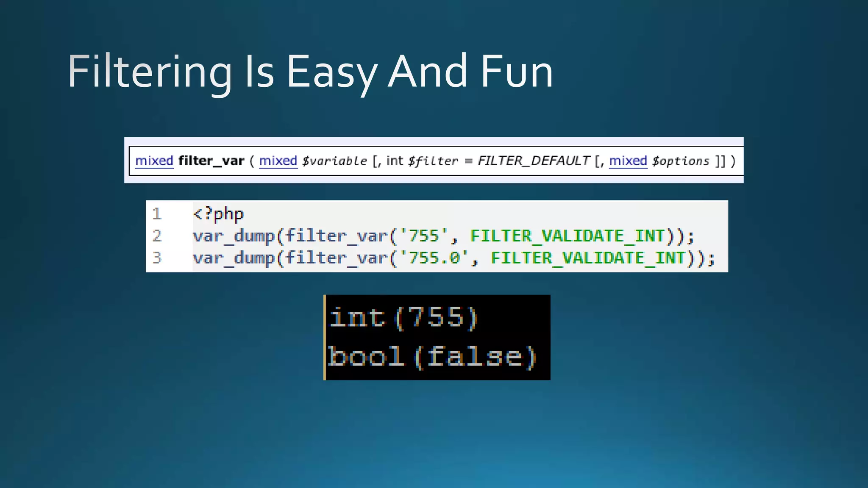The height and width of the screenshot is (488, 868).
Task: Click the <?php opening tag
Action: click(218, 214)
